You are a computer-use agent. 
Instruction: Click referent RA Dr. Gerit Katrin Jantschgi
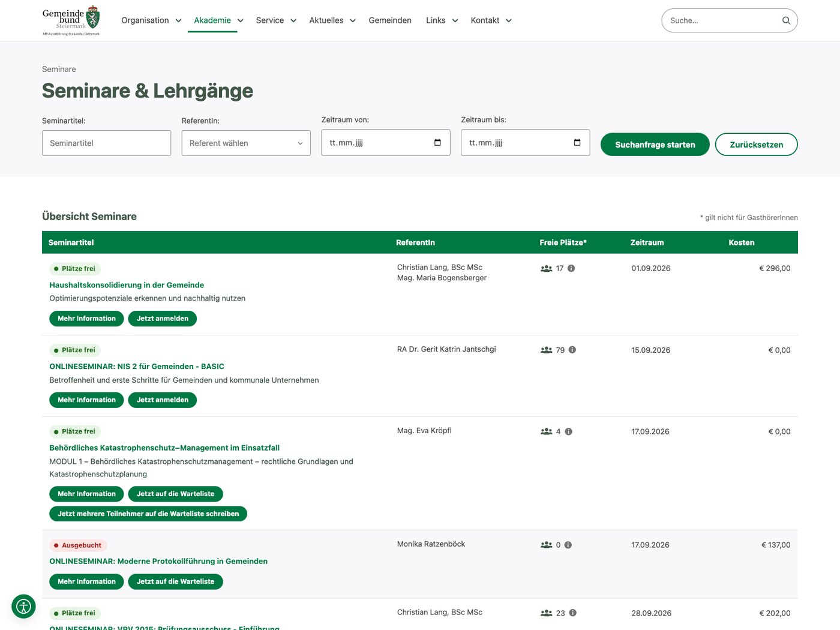click(x=446, y=349)
